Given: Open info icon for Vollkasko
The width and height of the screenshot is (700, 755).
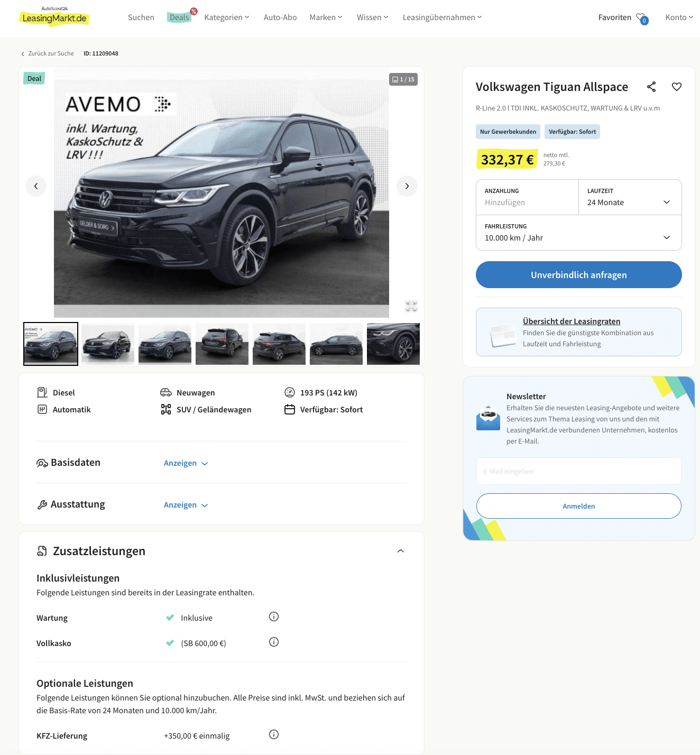Looking at the screenshot, I should pos(274,642).
